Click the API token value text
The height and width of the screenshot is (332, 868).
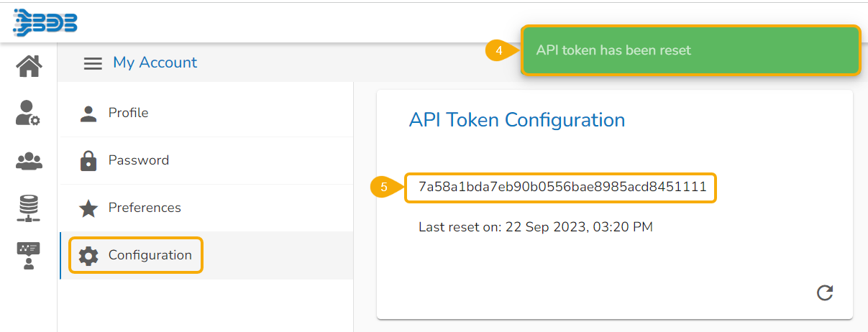562,188
